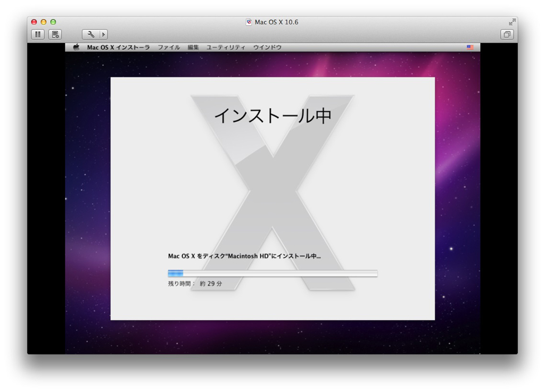Open the Mac OS X インストーラ menu
This screenshot has height=392, width=545.
[118, 47]
